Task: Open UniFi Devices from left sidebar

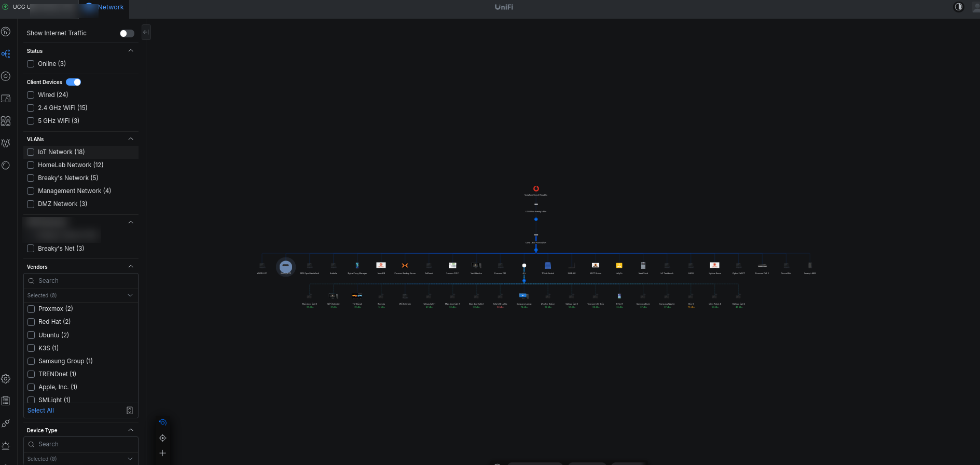Action: (x=6, y=76)
